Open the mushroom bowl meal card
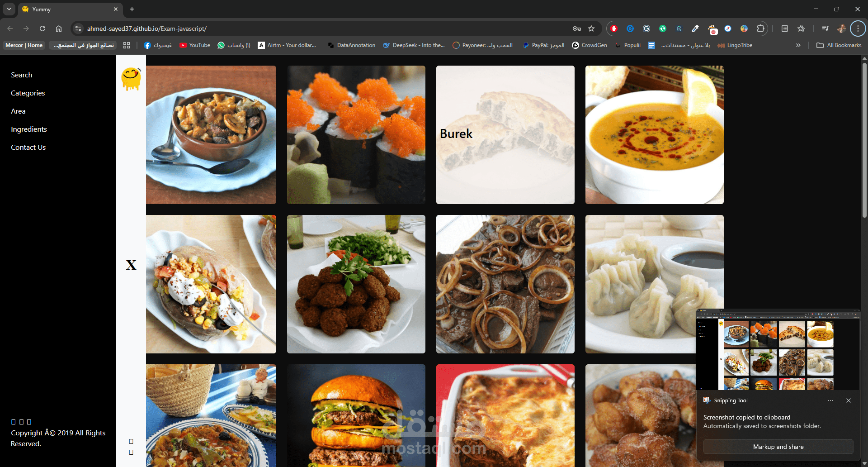This screenshot has width=868, height=467. coord(211,135)
